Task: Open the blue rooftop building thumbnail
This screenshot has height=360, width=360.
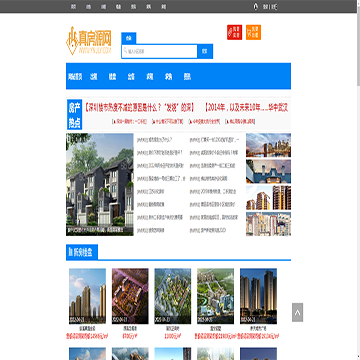Action: point(268,171)
